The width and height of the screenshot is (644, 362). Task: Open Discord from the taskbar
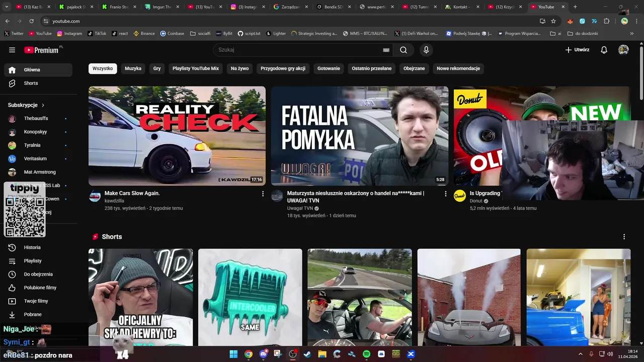click(263, 354)
